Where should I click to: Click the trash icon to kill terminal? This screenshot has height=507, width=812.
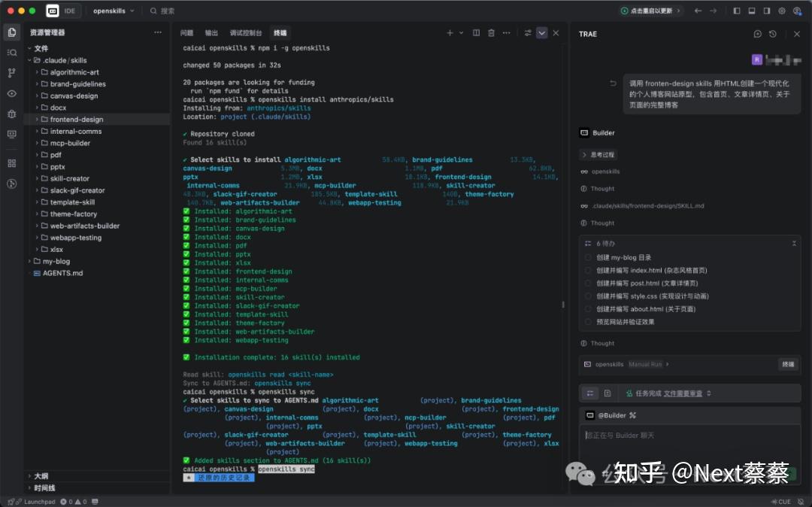(492, 33)
